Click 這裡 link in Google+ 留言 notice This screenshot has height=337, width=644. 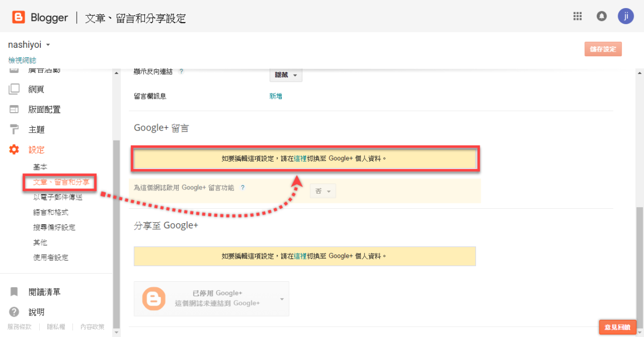300,159
